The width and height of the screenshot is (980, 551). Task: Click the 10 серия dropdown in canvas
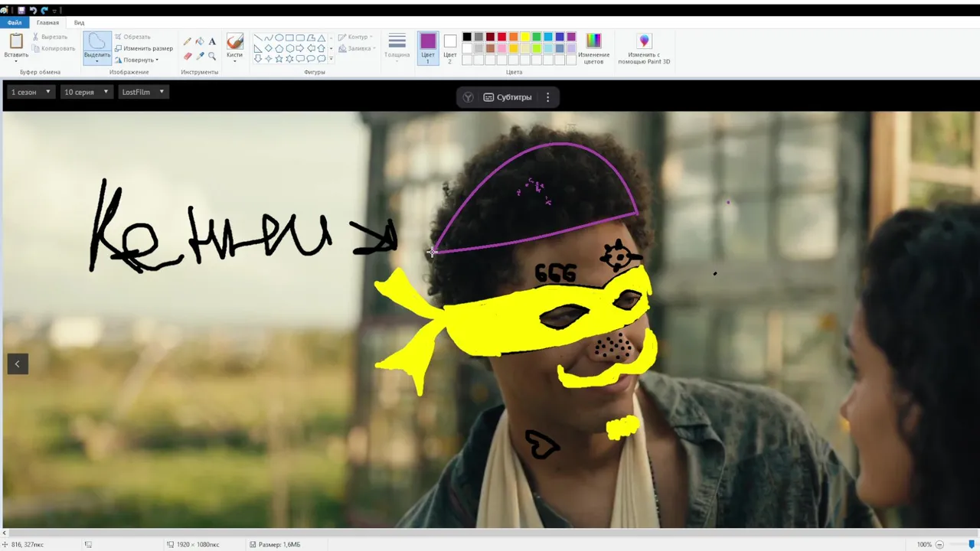[86, 92]
